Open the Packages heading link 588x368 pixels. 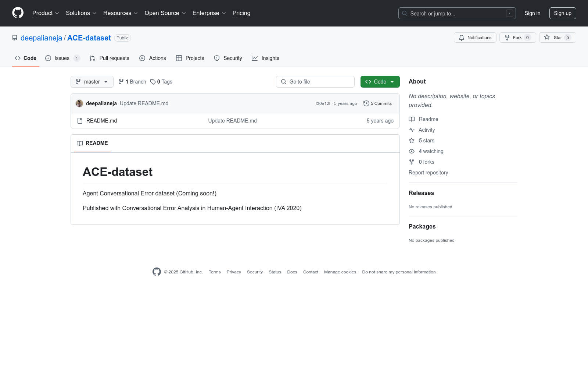422,227
